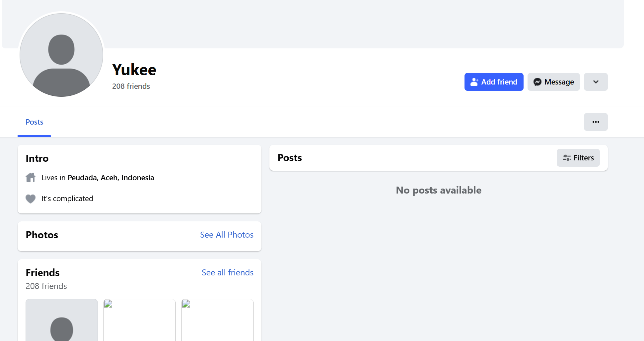
Task: Click the Intro heading
Action: click(37, 158)
